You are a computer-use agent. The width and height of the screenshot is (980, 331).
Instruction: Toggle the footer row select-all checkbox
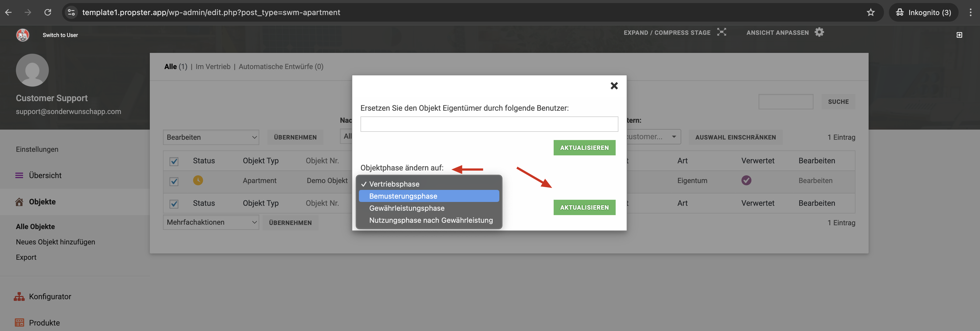pos(174,204)
